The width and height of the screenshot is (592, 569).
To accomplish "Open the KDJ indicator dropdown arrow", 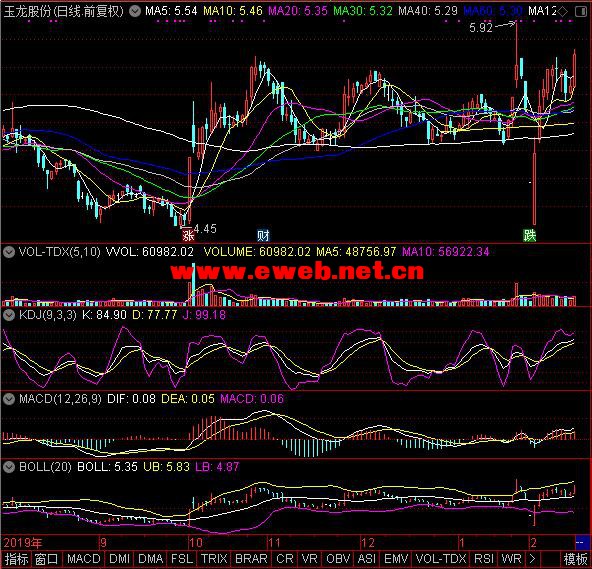I will click(9, 315).
